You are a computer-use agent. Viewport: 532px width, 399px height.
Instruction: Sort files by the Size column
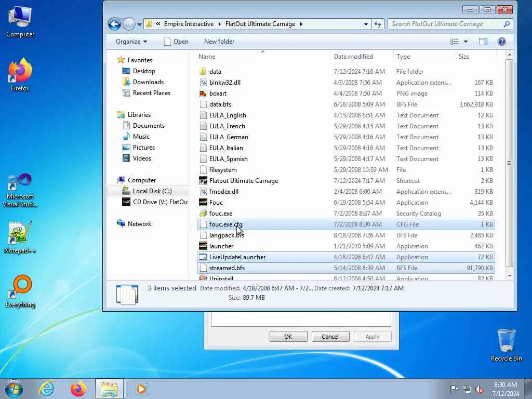pos(476,57)
